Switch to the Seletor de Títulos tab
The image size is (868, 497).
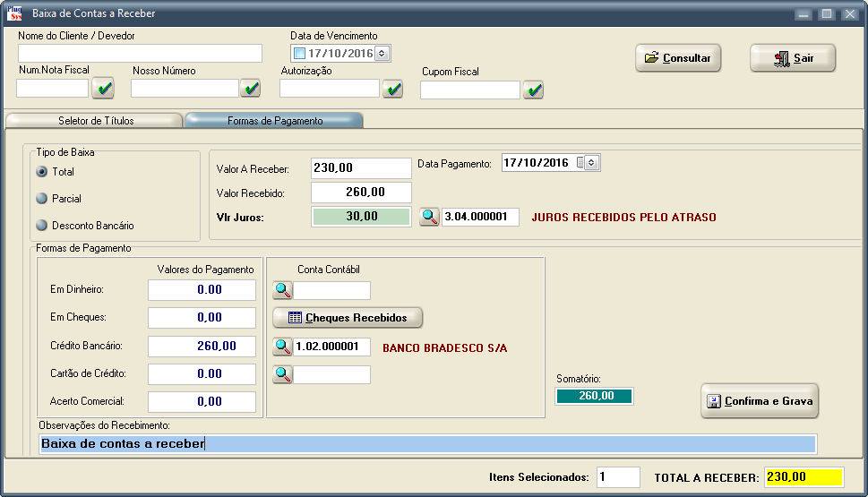tap(94, 120)
